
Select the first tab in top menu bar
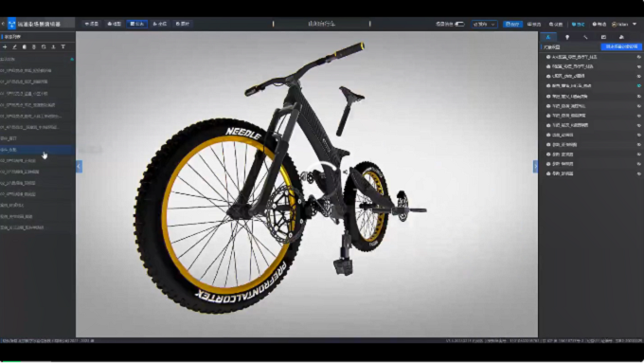click(91, 24)
